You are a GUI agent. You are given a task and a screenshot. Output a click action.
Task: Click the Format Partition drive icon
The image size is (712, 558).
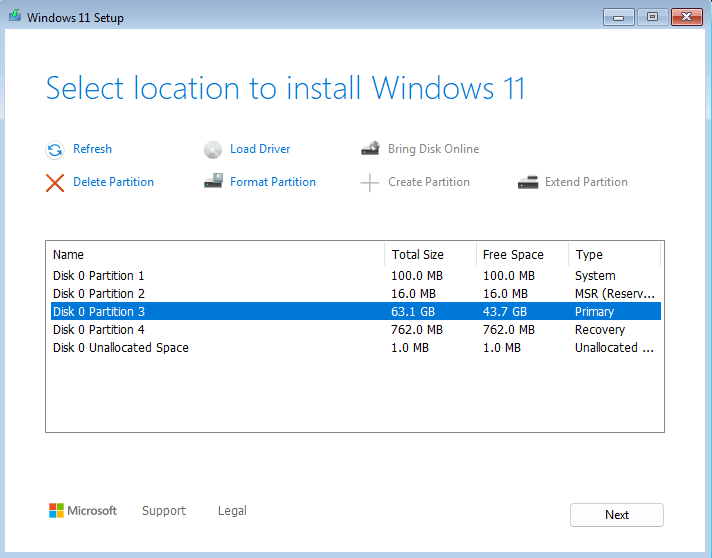pyautogui.click(x=213, y=181)
